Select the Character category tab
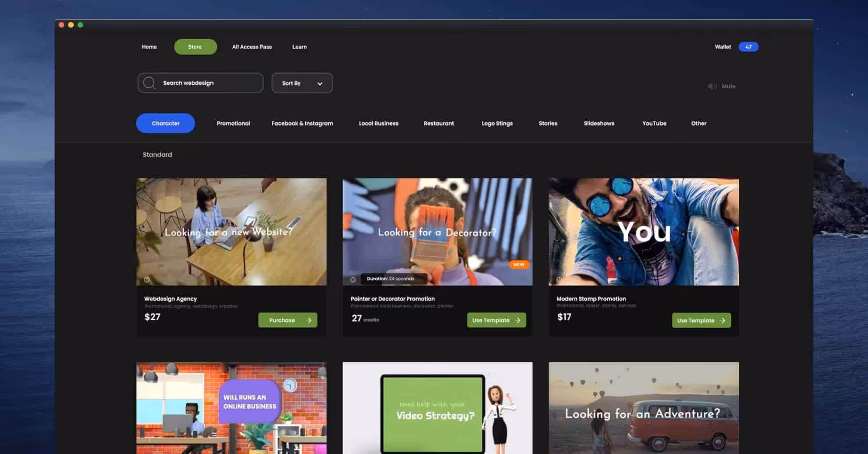This screenshot has width=868, height=454. (x=165, y=124)
